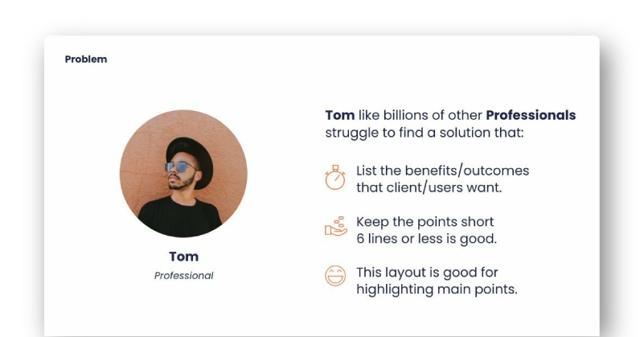This screenshot has height=337, width=644.
Task: Select 'This layout is good for' text
Action: tap(427, 273)
